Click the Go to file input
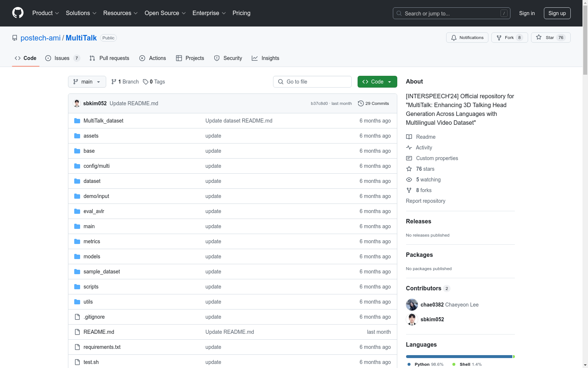Screen dimensions: 588x368 point(312,82)
